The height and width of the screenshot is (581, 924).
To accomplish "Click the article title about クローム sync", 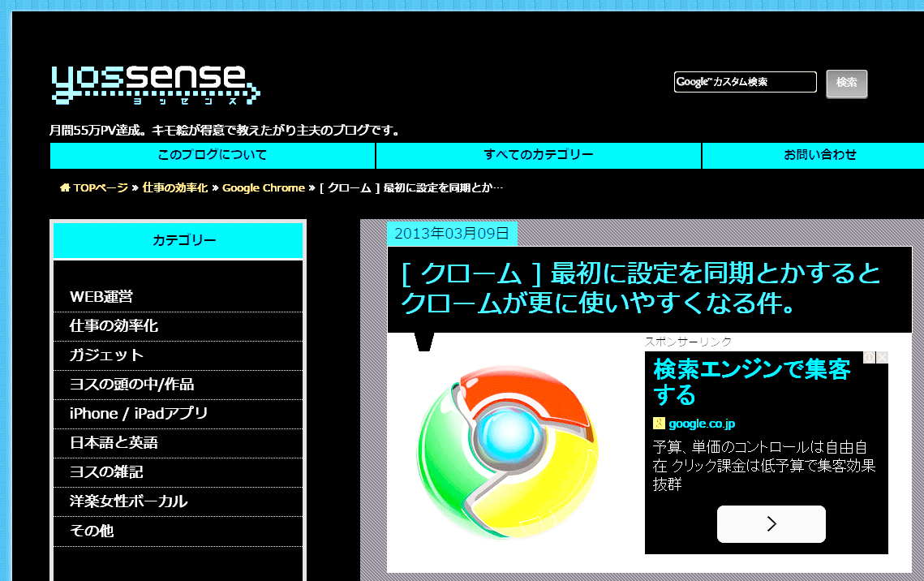I will (x=641, y=289).
